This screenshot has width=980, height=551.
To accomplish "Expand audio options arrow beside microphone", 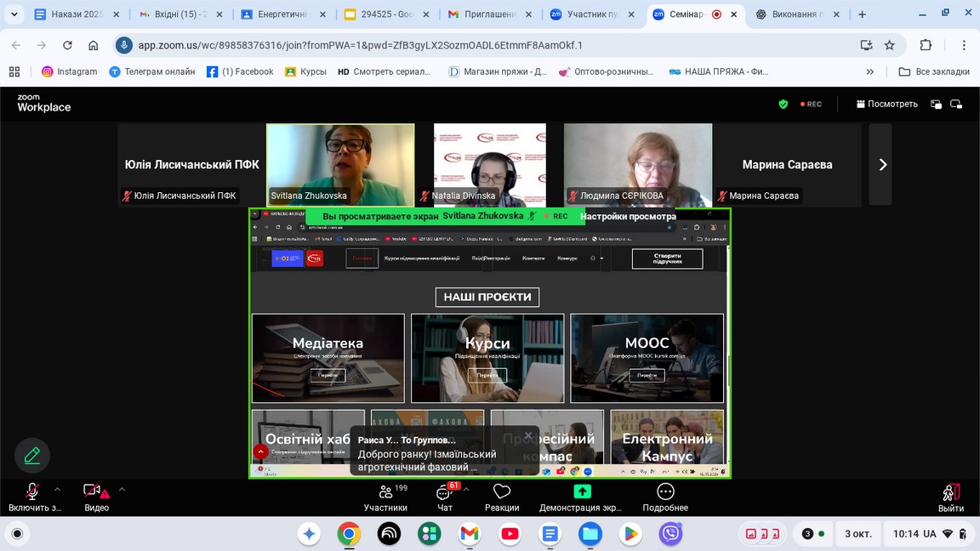I will (x=58, y=489).
